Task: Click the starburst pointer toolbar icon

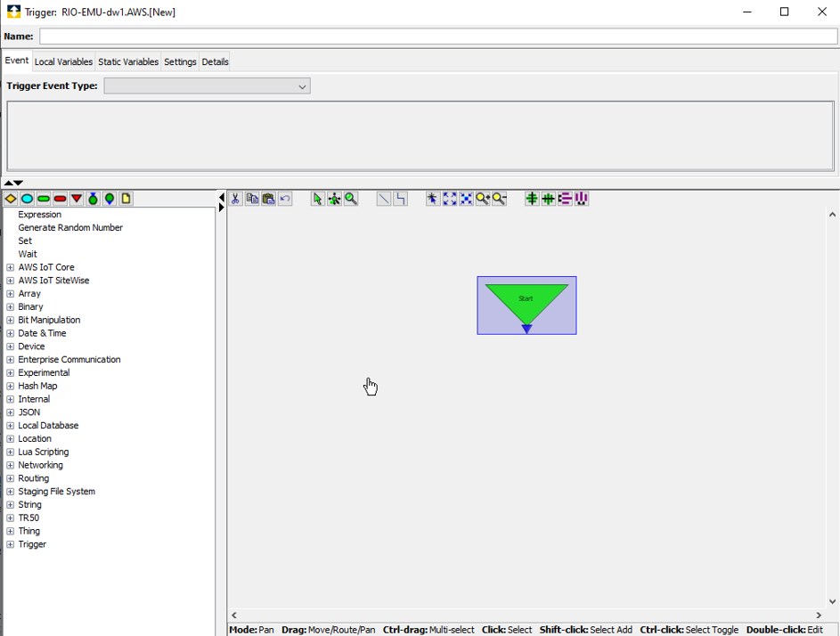Action: click(433, 199)
